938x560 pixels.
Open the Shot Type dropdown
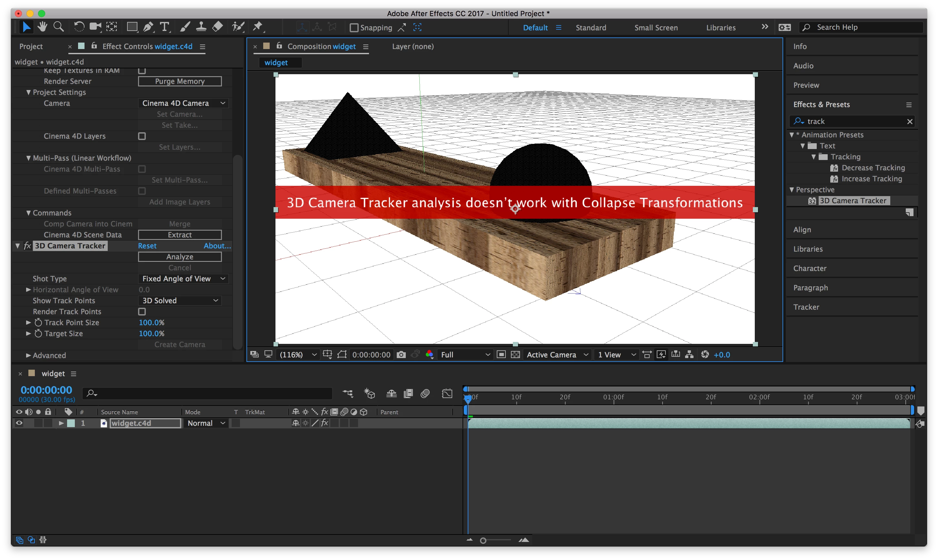[x=183, y=279]
